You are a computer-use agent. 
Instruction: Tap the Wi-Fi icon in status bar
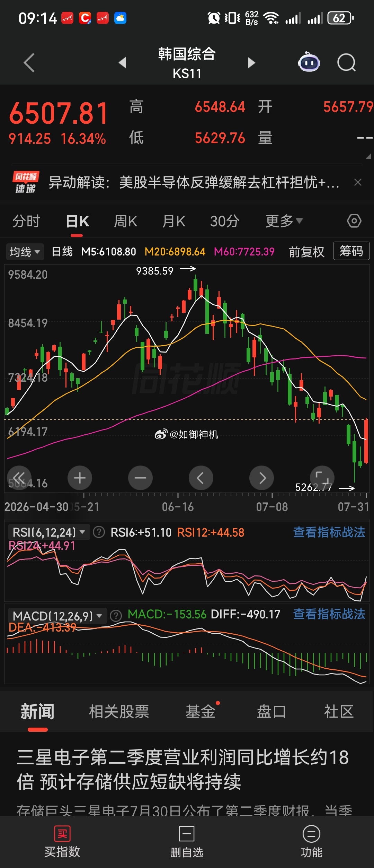[x=271, y=18]
